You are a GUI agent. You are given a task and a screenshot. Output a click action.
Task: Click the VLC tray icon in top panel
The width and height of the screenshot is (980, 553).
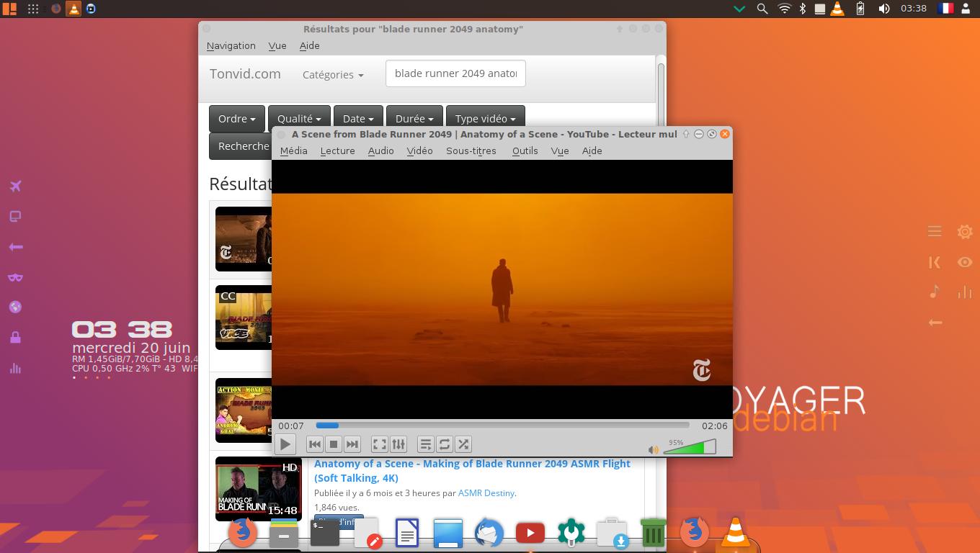(837, 9)
